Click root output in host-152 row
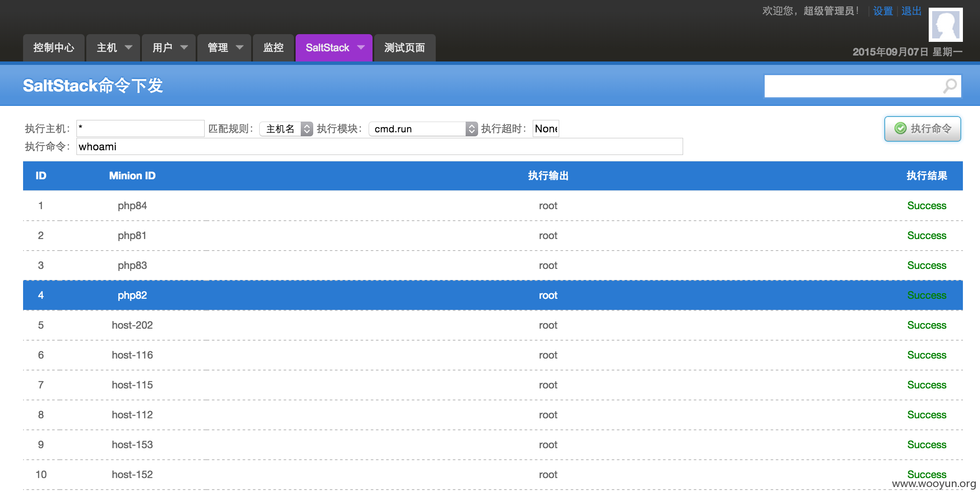 (x=548, y=475)
